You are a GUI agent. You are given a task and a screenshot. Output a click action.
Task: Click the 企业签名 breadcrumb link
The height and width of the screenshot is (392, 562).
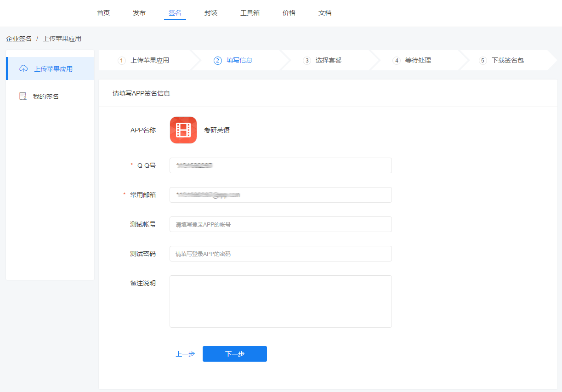[x=19, y=39]
